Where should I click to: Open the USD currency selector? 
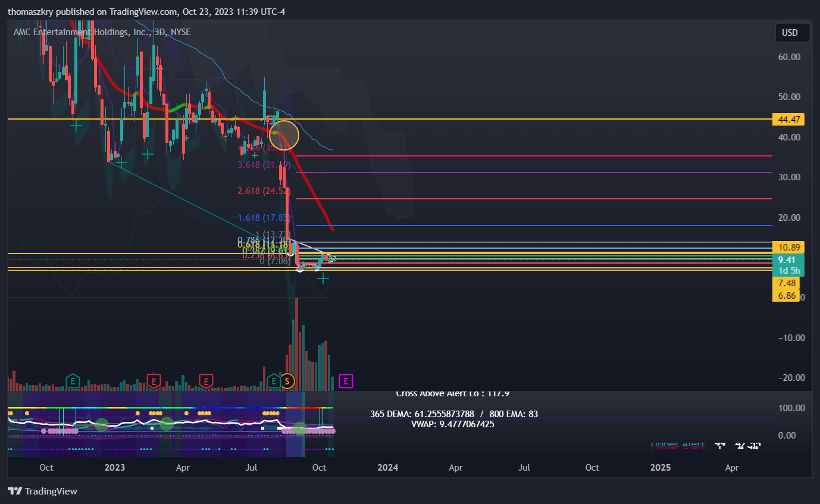click(792, 33)
